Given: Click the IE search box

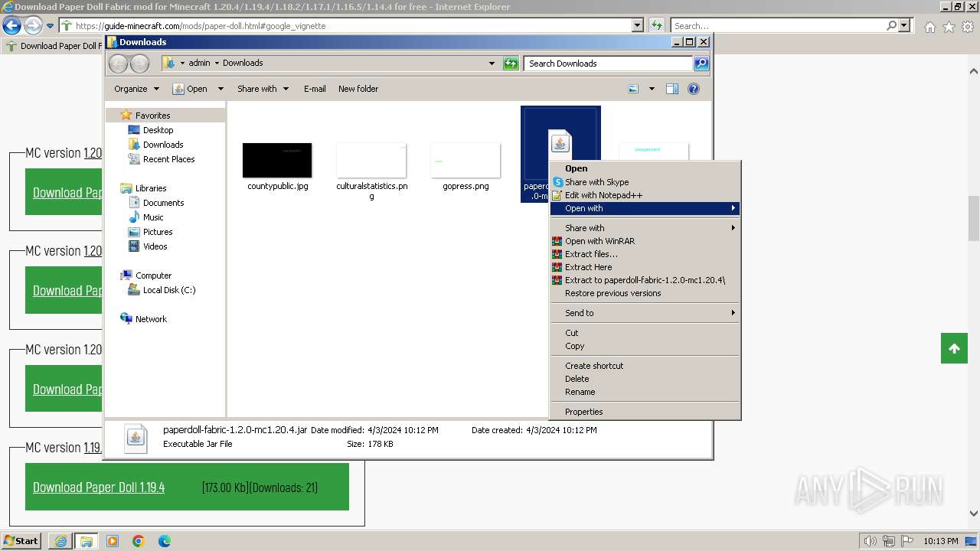Looking at the screenshot, I should point(777,26).
